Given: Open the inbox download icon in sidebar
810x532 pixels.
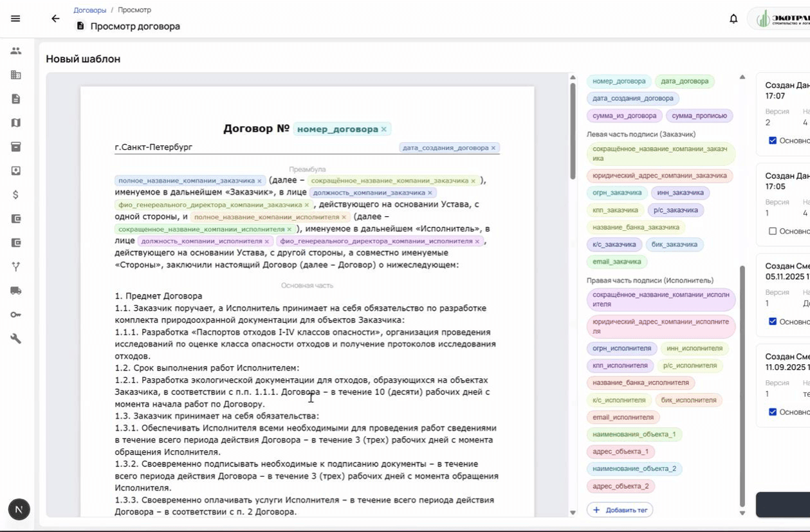Looking at the screenshot, I should [16, 170].
